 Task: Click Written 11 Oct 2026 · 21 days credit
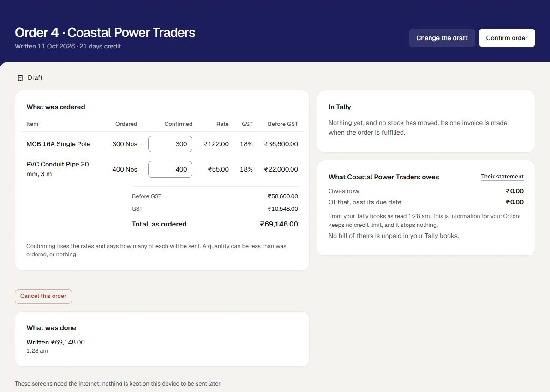pos(68,46)
